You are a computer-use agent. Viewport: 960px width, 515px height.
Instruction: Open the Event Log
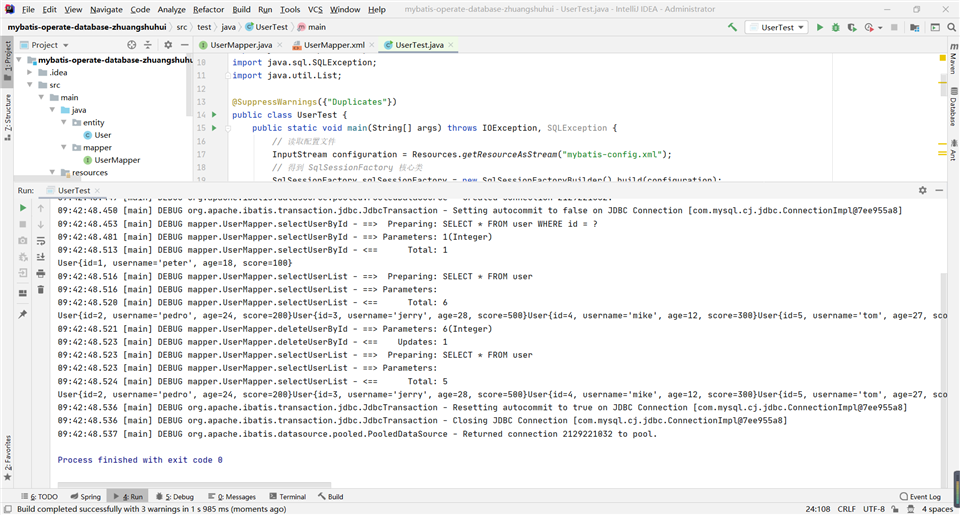920,497
